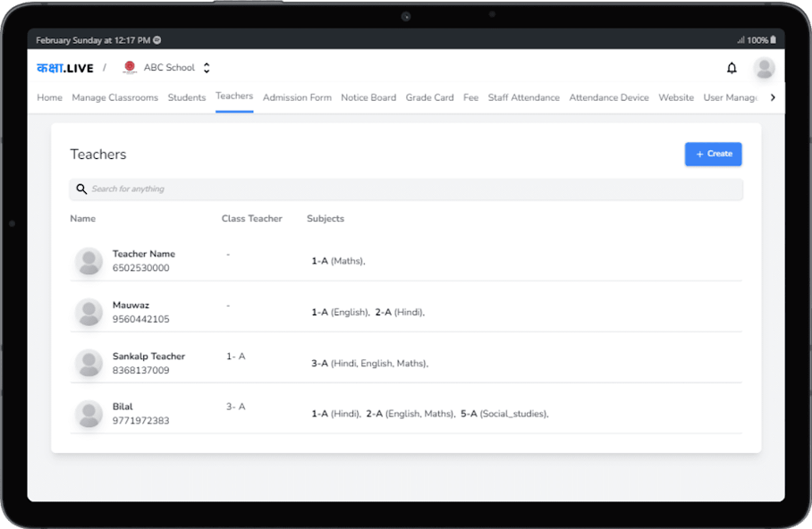The image size is (812, 529).
Task: Click Mauwaz's avatar picture
Action: [x=89, y=312]
